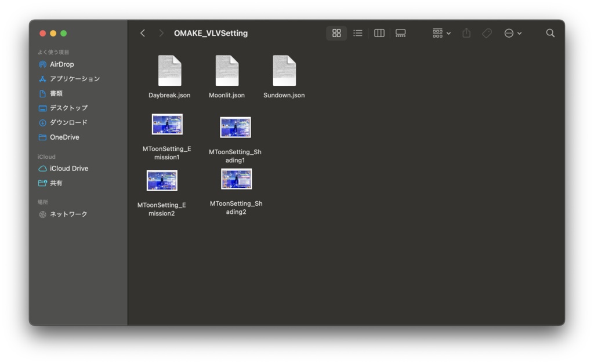Click the Tags toolbar icon
594x364 pixels.
coord(487,33)
